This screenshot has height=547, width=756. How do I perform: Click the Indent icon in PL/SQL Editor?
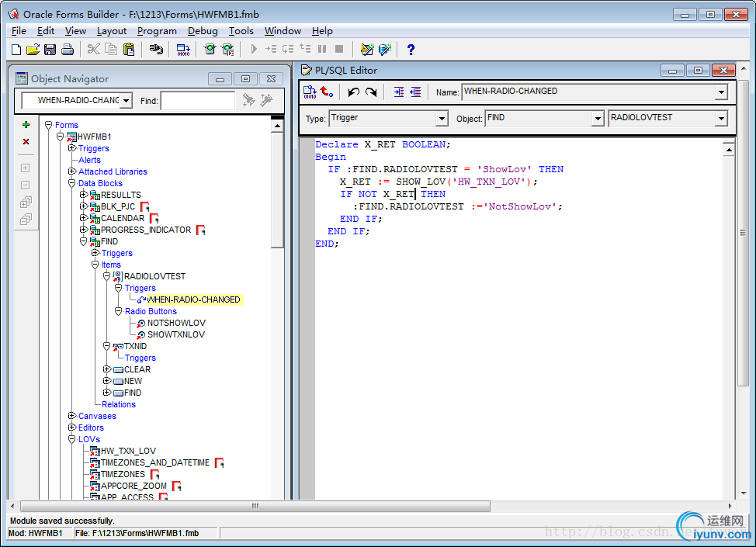(x=399, y=92)
